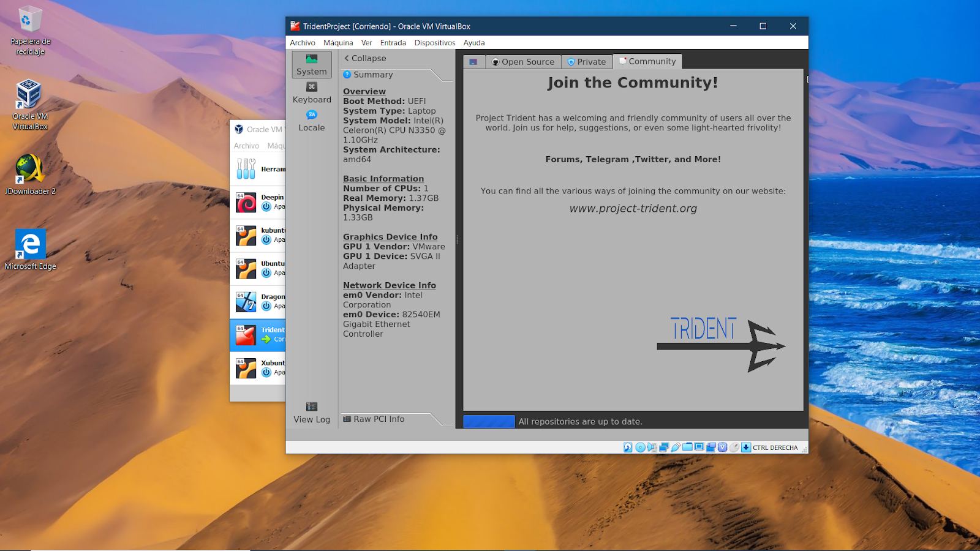
Task: Open the Entrada menu
Action: pyautogui.click(x=393, y=43)
